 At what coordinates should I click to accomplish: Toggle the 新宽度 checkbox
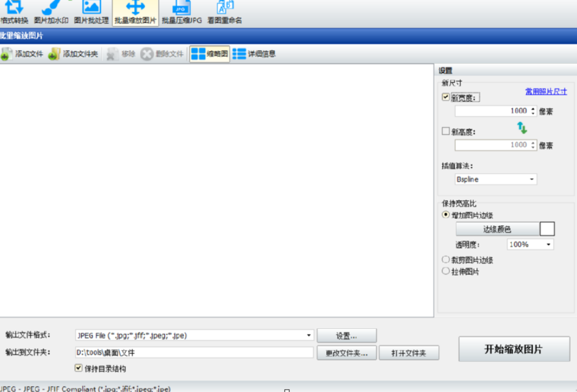[x=446, y=97]
